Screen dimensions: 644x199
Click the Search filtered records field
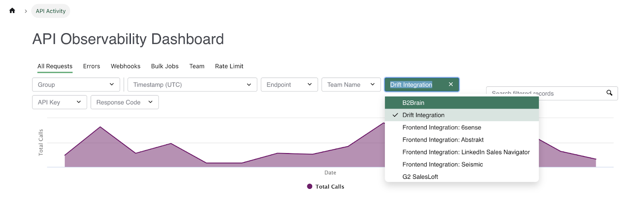click(543, 93)
